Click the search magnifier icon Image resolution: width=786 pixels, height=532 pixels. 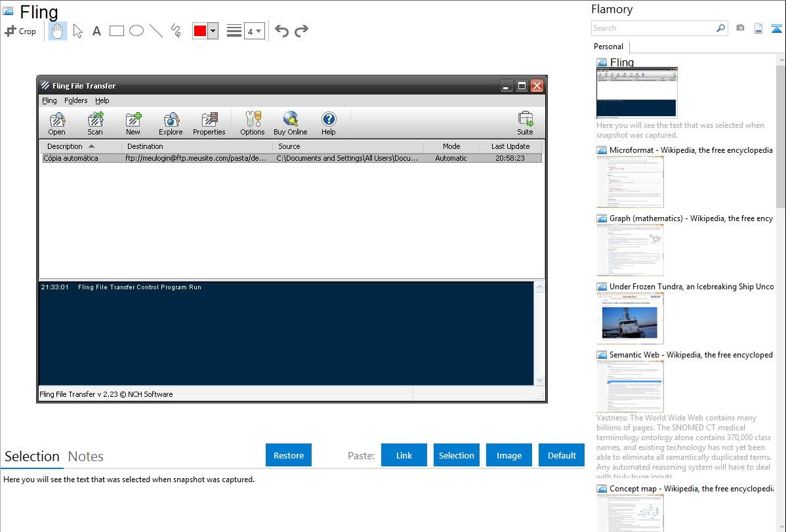coord(721,28)
